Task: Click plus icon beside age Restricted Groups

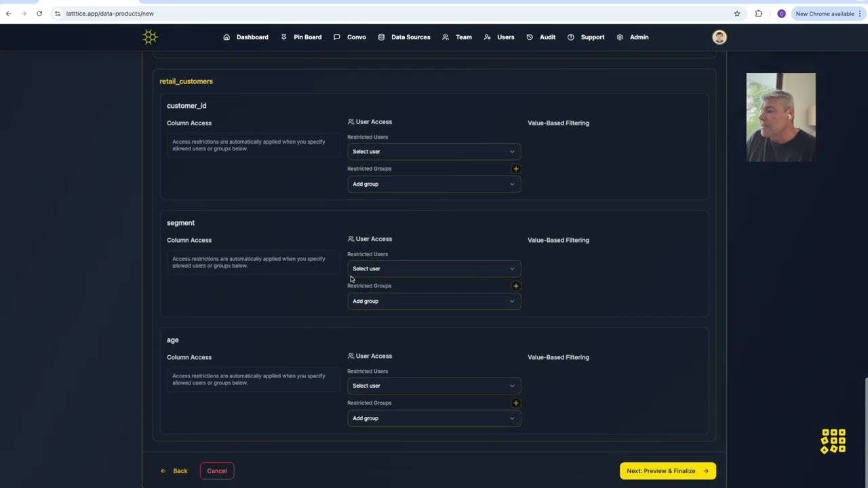Action: click(516, 403)
